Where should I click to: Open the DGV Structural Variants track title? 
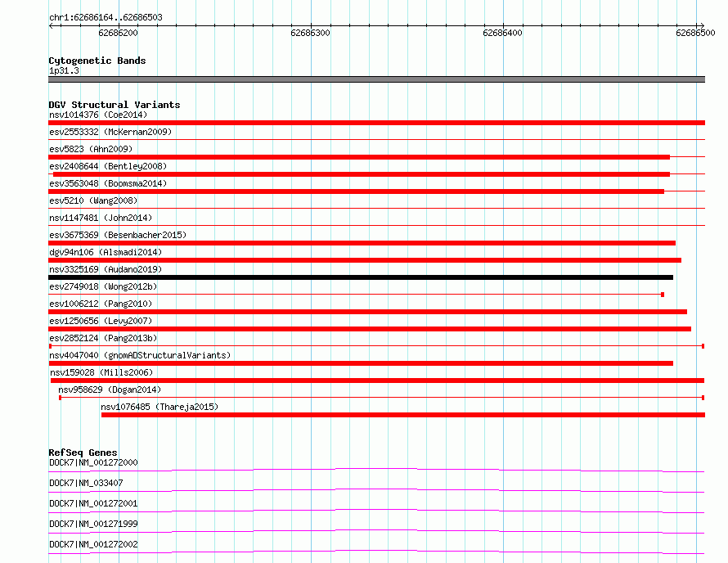(115, 105)
